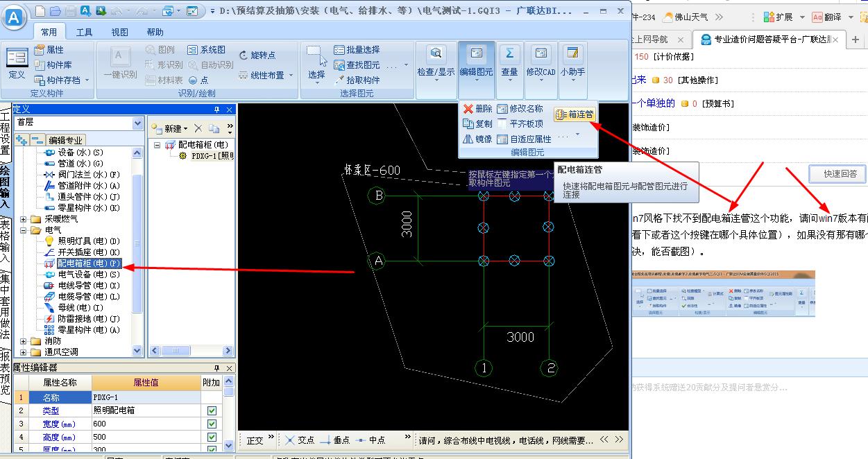Open 属性 in the ribbon
Image resolution: width=868 pixels, height=459 pixels.
(x=49, y=50)
